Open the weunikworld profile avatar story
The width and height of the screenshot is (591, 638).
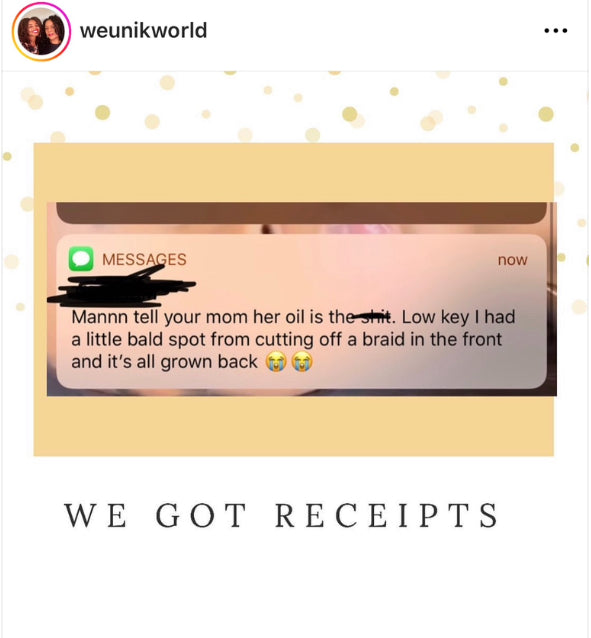[x=41, y=31]
